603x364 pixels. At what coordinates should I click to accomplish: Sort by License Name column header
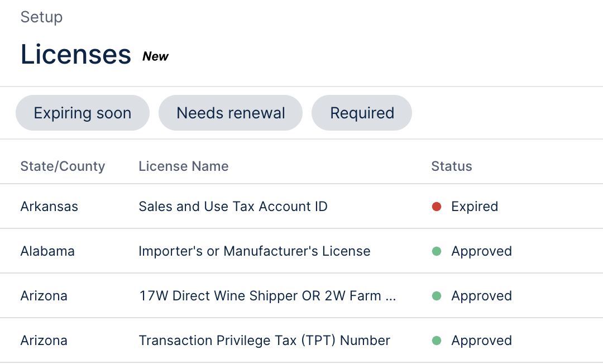click(x=184, y=166)
